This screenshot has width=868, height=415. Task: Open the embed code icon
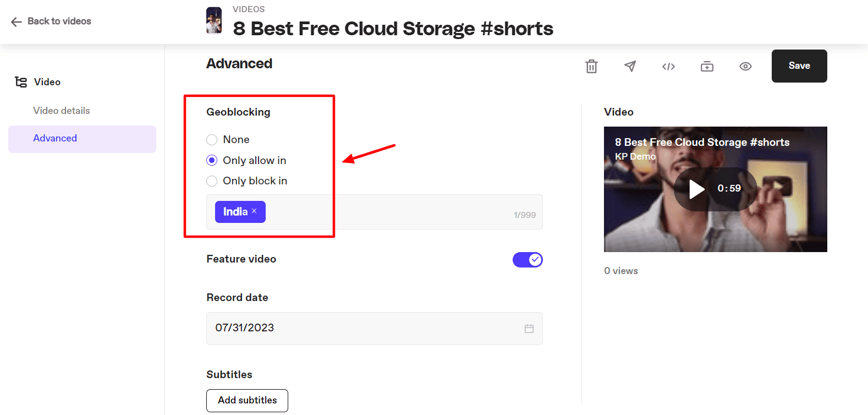668,67
